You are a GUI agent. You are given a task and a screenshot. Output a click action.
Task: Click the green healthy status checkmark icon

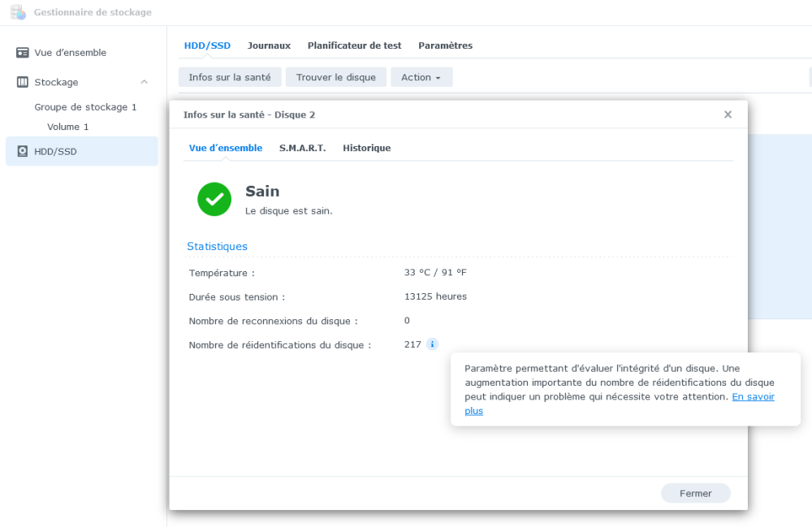[x=214, y=199]
